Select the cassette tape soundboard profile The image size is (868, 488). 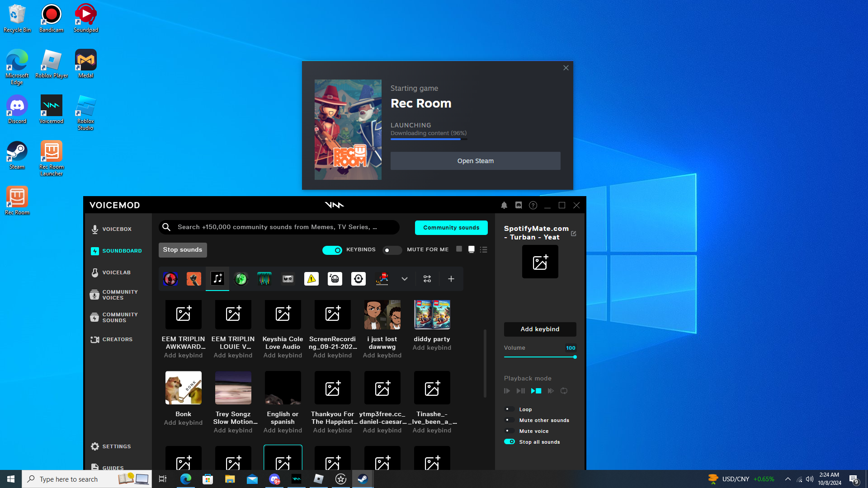288,279
